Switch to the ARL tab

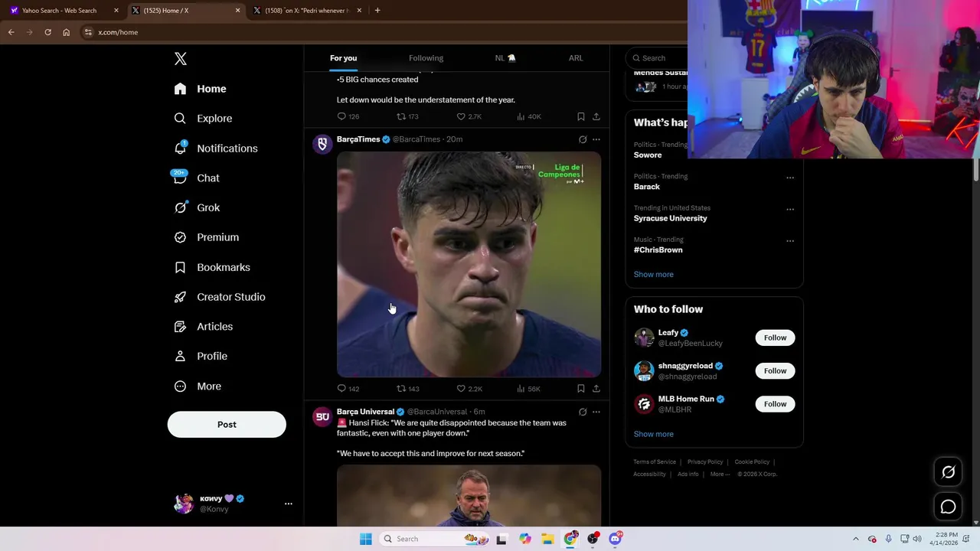(576, 58)
